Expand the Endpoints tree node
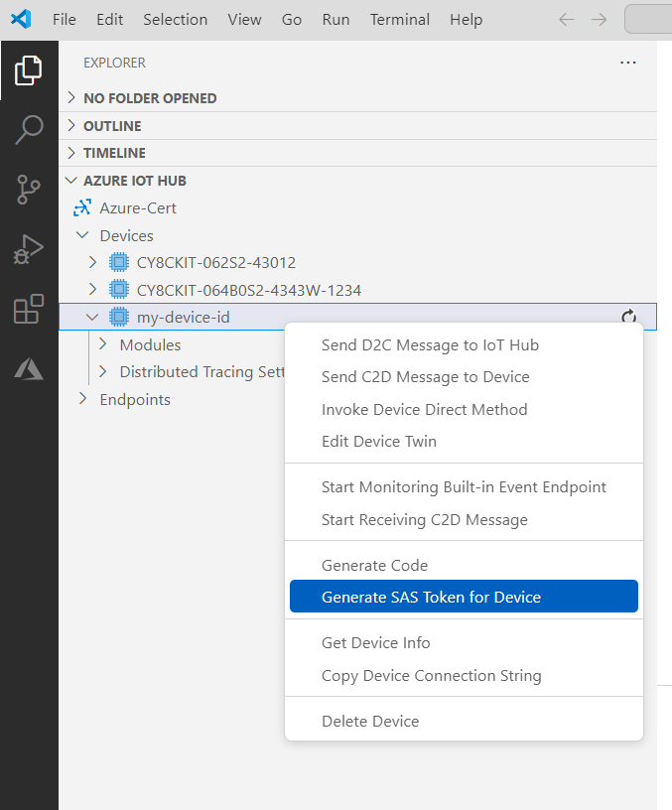 [83, 399]
